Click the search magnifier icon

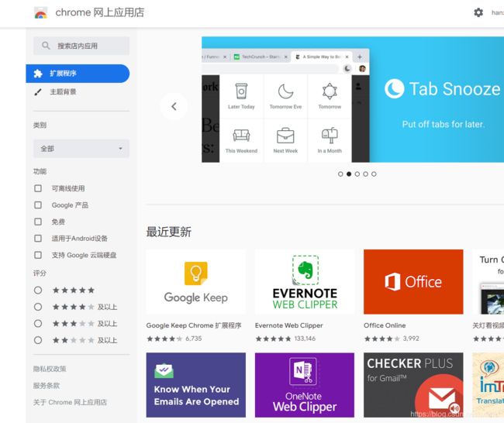coord(46,46)
